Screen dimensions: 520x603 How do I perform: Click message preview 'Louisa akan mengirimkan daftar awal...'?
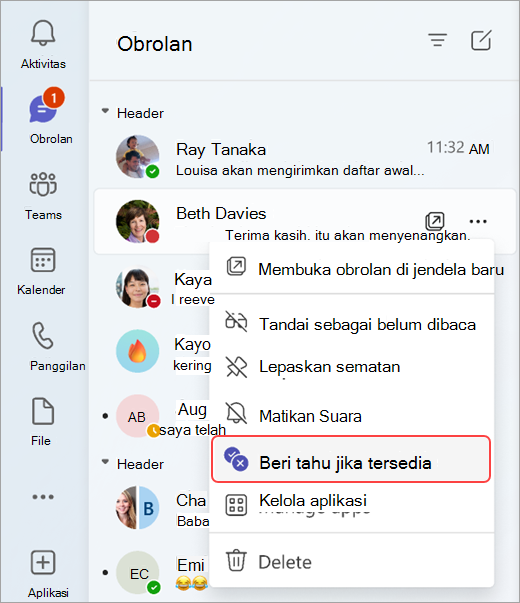pyautogui.click(x=300, y=170)
